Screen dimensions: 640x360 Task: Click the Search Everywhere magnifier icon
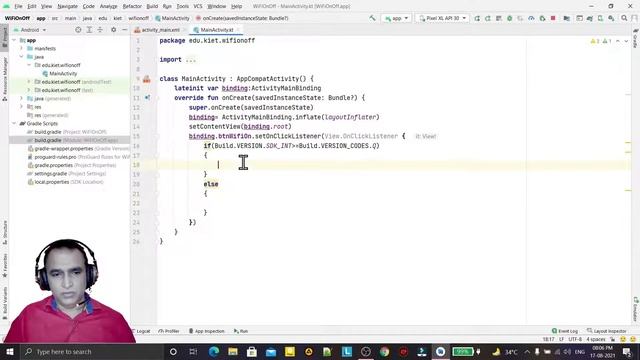[x=624, y=18]
